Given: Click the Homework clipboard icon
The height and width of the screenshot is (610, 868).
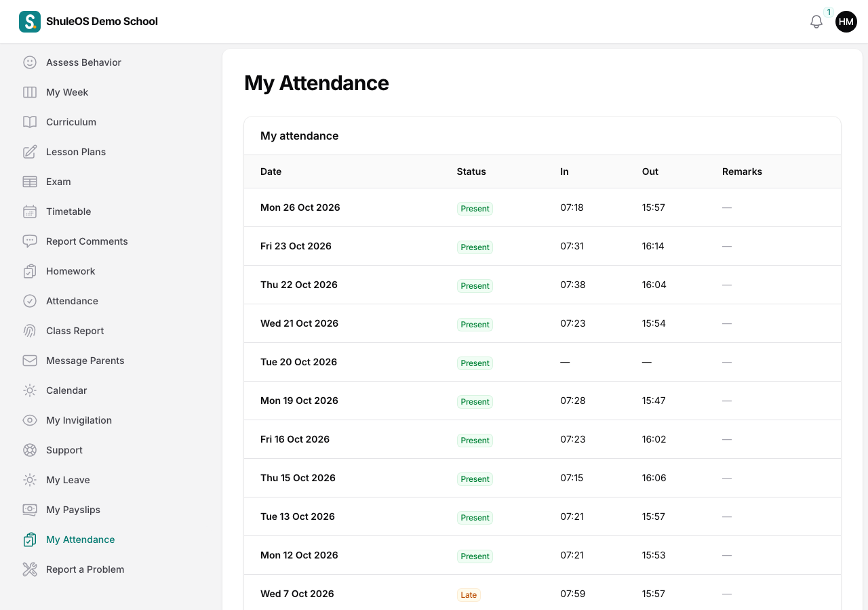Looking at the screenshot, I should pos(30,271).
